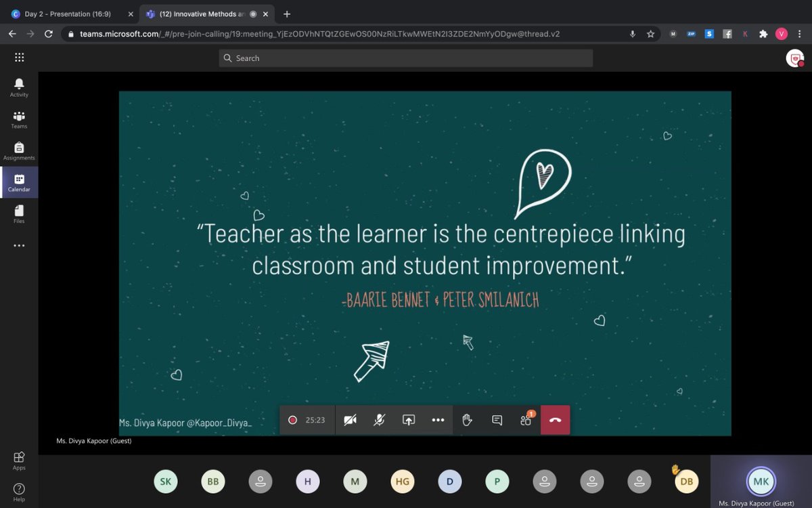Reload the Teams page
Viewport: 812px width, 508px height.
(48, 34)
